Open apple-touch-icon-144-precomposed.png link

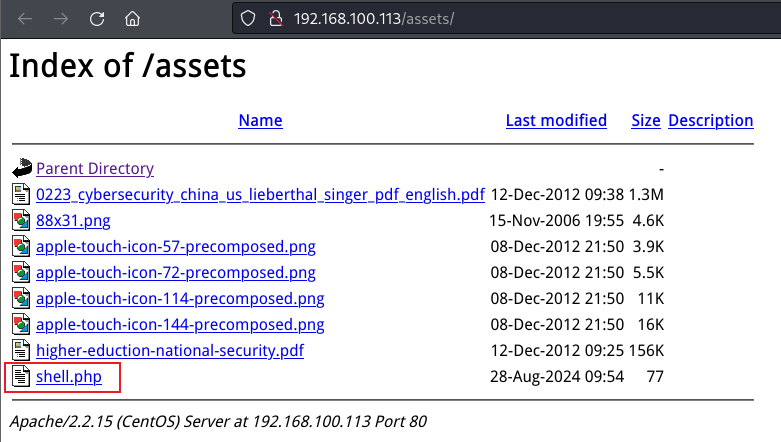180,325
